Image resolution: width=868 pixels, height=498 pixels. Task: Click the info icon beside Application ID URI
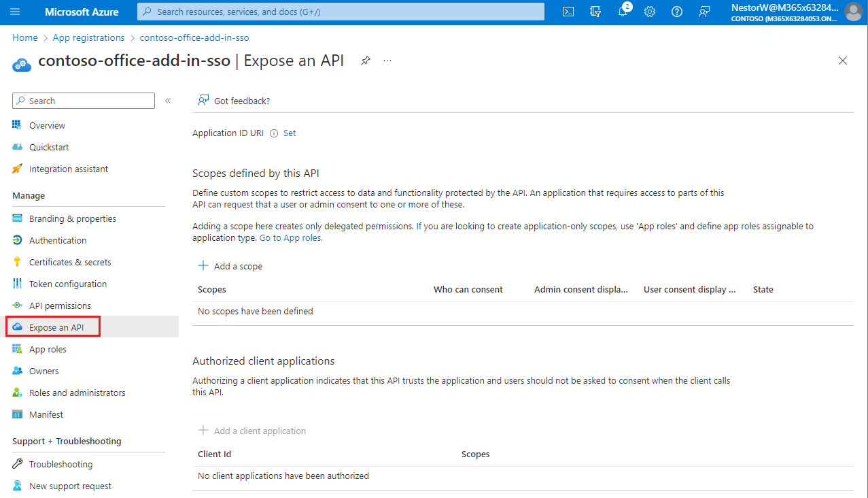click(273, 133)
